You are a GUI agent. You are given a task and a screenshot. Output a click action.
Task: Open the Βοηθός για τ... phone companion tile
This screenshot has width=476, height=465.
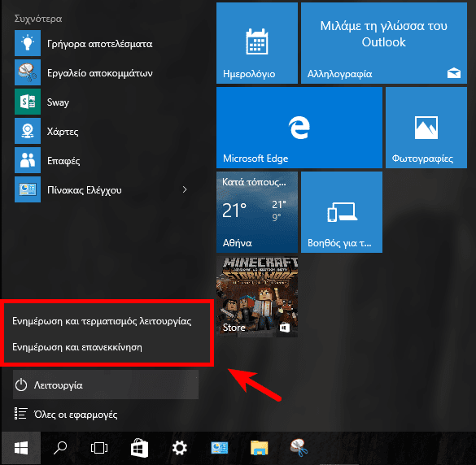342,212
